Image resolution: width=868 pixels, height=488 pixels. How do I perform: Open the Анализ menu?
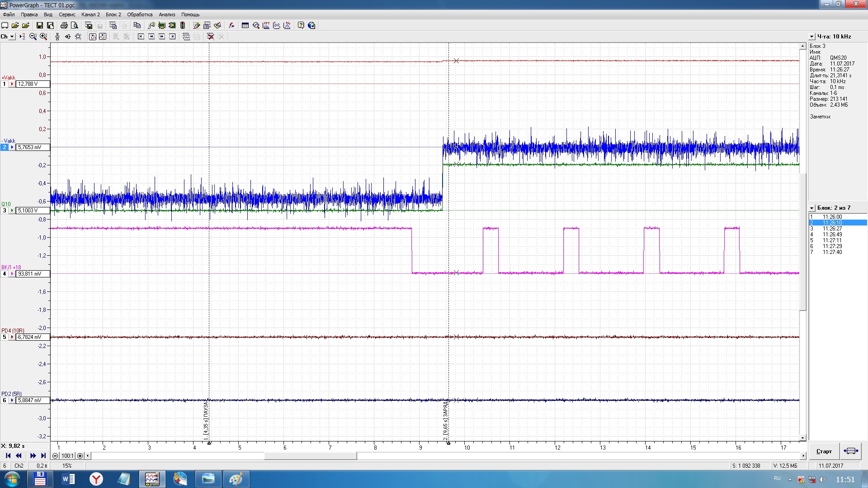pyautogui.click(x=167, y=14)
